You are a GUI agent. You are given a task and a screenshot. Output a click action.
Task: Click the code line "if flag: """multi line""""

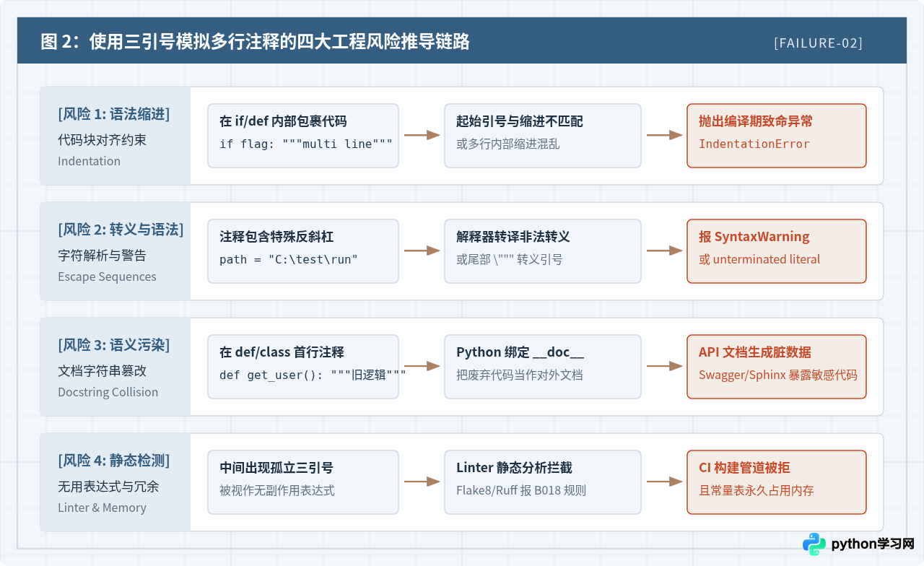(x=306, y=144)
